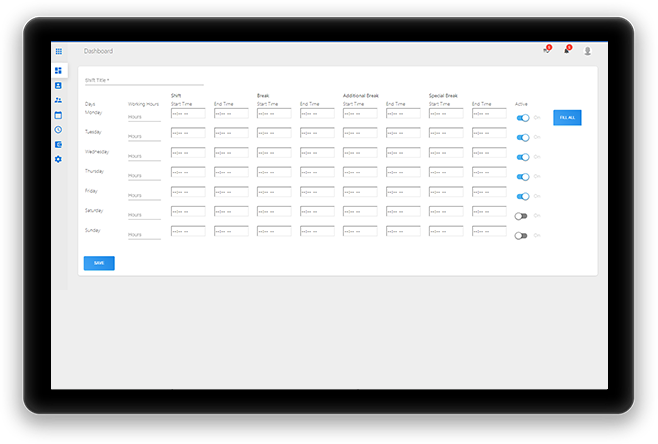Click the FILL ALL button
Screen dimensions: 658x444
(567, 118)
